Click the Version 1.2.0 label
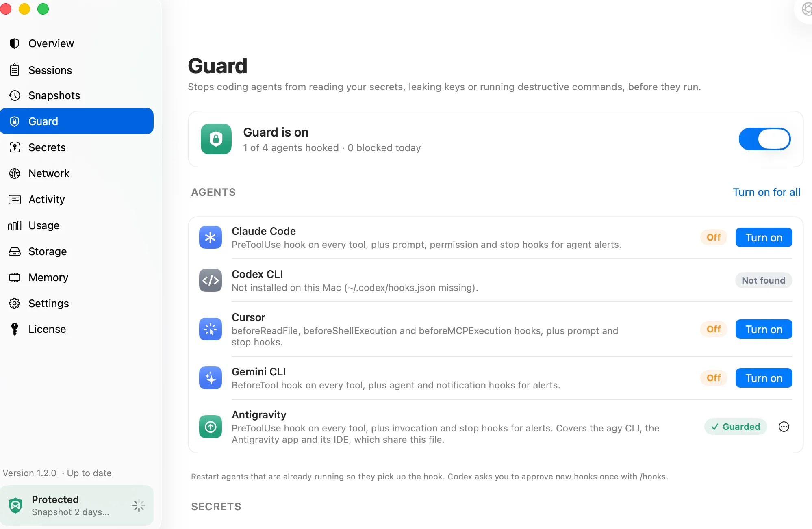This screenshot has height=529, width=812. click(x=29, y=473)
